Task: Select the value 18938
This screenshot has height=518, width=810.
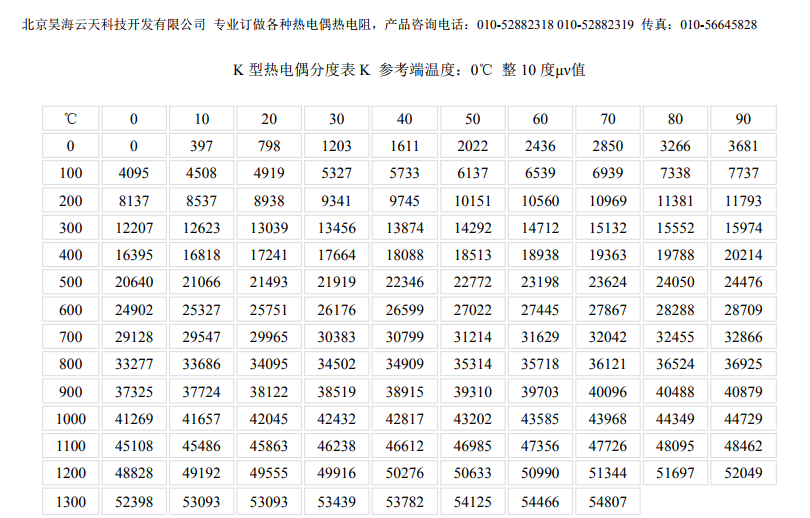Action: click(540, 255)
